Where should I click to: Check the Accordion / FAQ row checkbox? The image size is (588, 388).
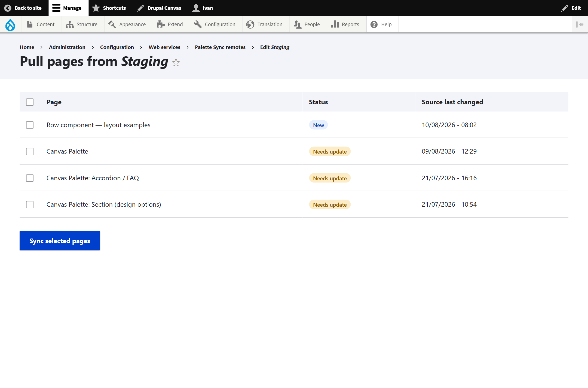30,178
